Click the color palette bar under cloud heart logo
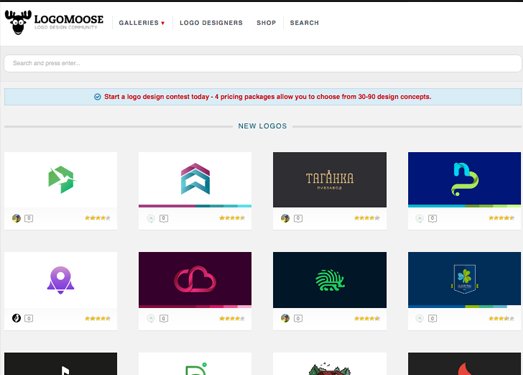 click(195, 306)
